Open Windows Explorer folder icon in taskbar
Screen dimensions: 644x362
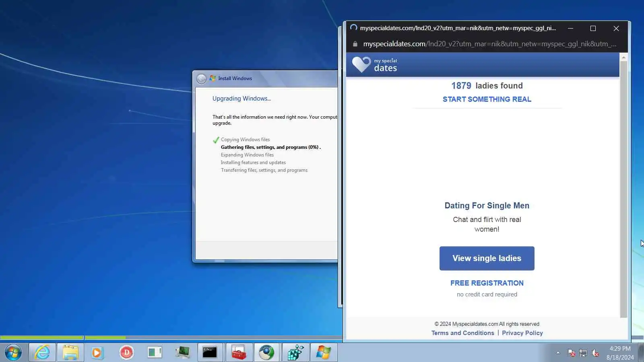[70, 353]
